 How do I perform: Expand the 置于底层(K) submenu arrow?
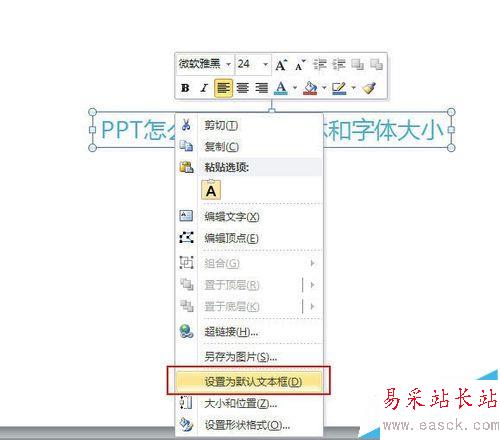click(312, 306)
